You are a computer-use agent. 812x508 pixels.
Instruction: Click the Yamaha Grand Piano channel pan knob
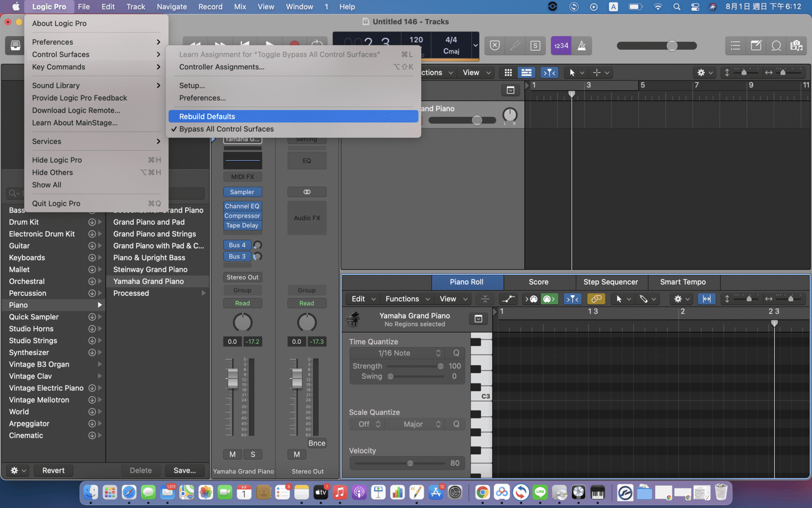(x=243, y=323)
